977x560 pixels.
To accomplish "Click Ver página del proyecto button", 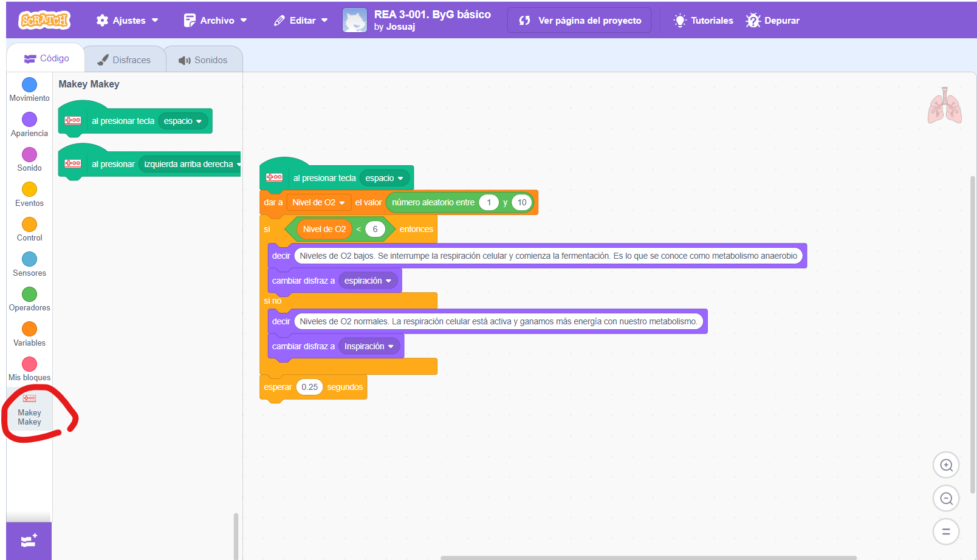I will click(580, 21).
